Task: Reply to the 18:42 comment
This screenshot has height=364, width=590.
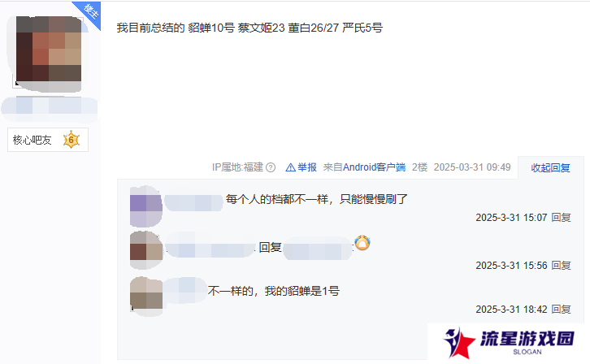Action: pyautogui.click(x=561, y=310)
